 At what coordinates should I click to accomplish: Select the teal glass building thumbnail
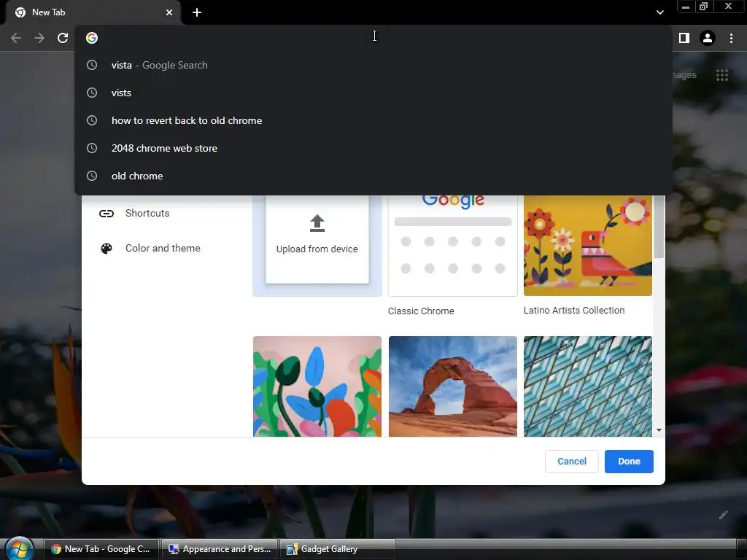[588, 386]
